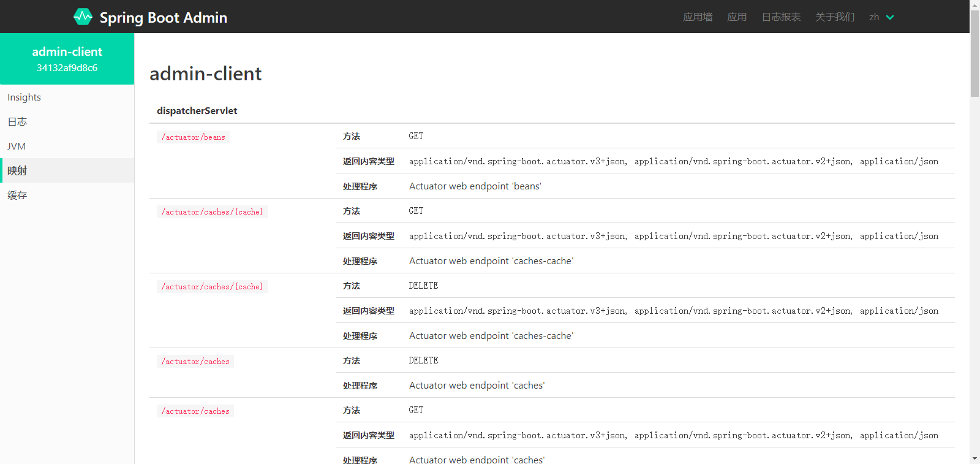The height and width of the screenshot is (464, 980).
Task: Click the /actuator/caches/{cache} path with GET method
Action: coord(212,211)
